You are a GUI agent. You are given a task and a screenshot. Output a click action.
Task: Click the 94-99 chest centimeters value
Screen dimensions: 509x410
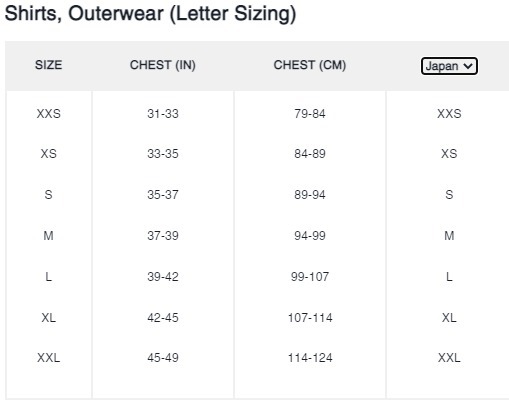coord(310,236)
